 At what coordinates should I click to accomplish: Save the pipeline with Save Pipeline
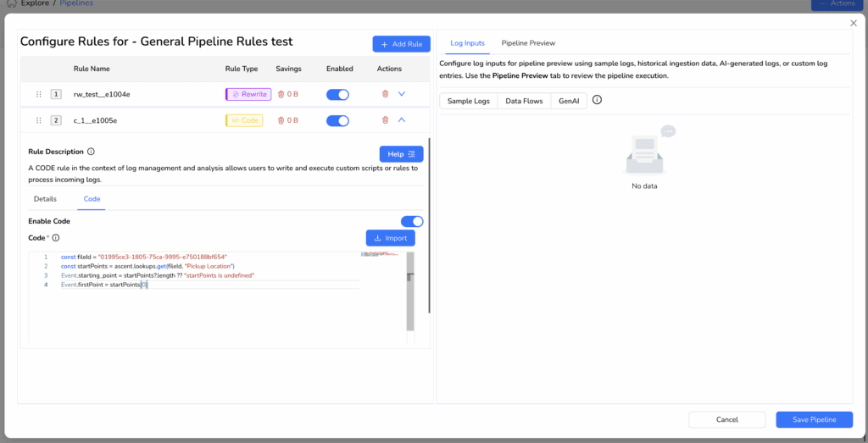point(815,420)
